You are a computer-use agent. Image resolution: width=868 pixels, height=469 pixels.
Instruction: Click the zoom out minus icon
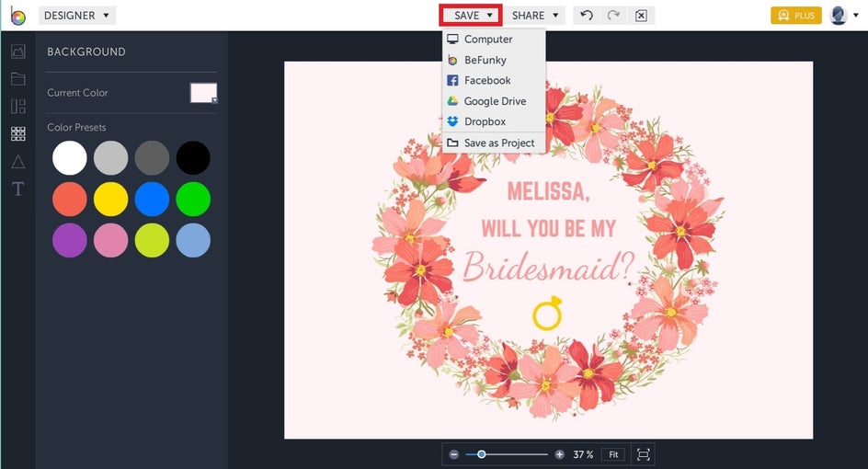[454, 454]
